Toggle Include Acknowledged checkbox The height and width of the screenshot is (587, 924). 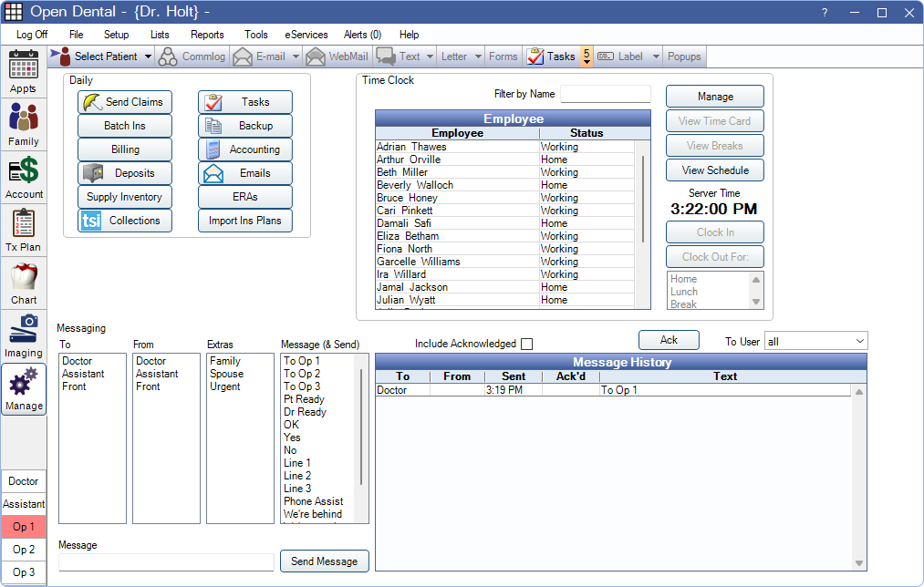(x=527, y=344)
